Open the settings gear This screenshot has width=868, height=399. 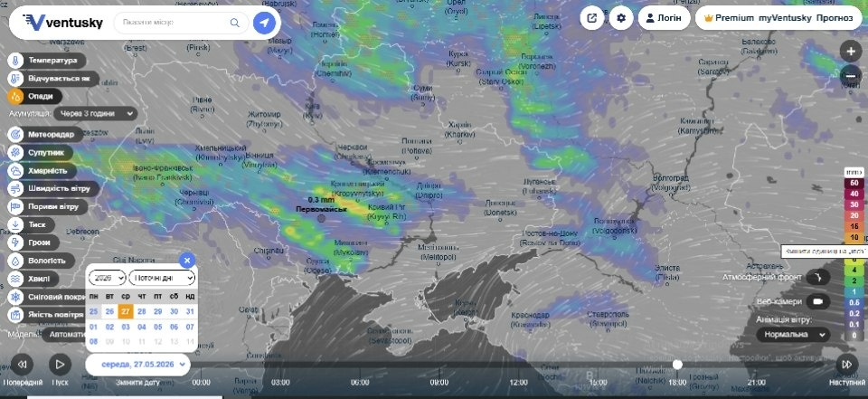click(x=621, y=18)
